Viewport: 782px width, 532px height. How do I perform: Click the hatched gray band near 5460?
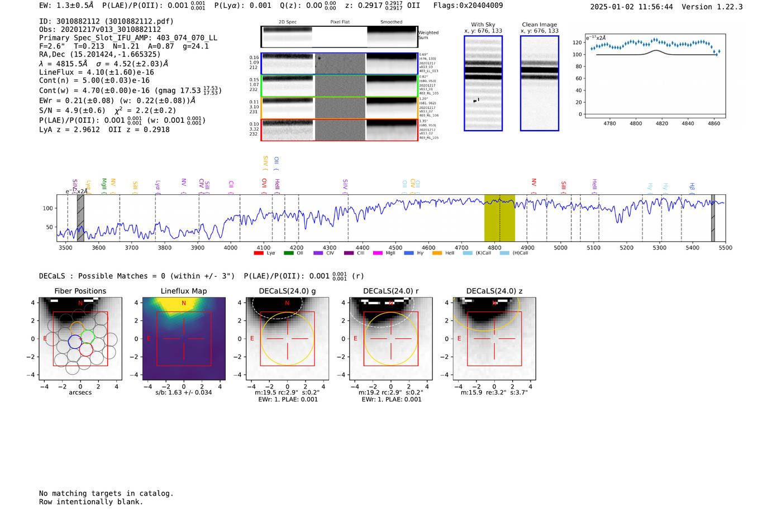(713, 218)
